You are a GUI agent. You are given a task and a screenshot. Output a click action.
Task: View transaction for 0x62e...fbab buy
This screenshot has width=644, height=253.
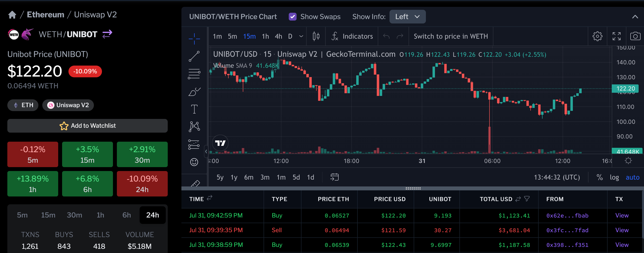622,216
